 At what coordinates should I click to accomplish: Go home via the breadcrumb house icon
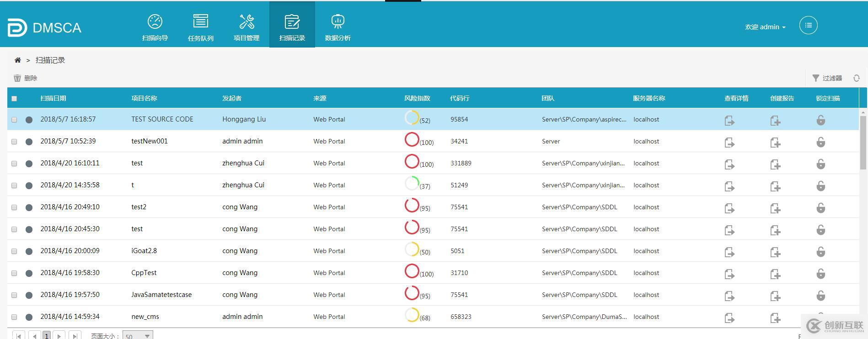tap(18, 60)
